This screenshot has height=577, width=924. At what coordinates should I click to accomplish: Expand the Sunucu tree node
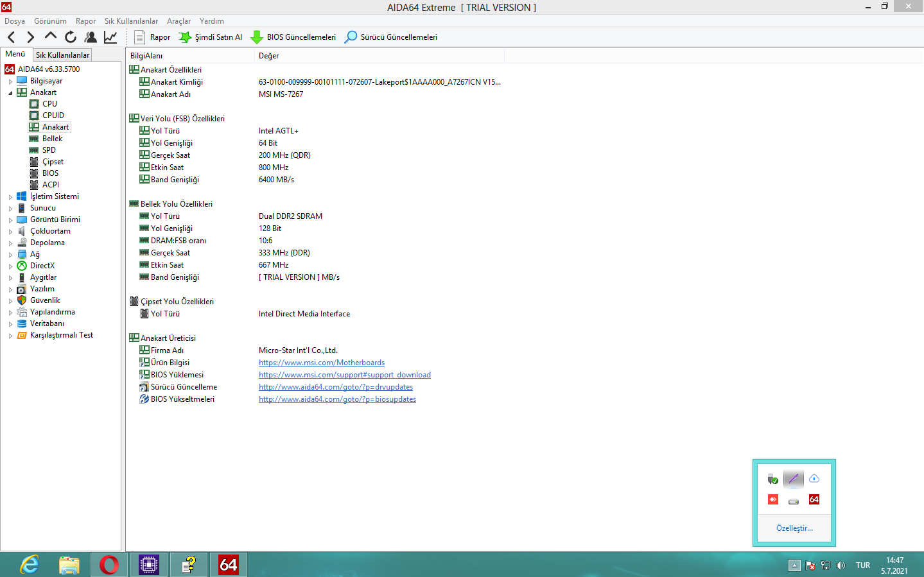(10, 209)
